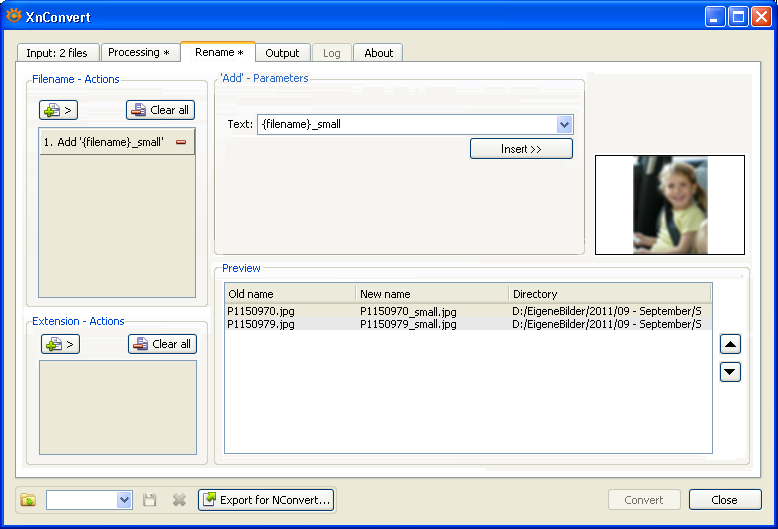Viewport: 778px width, 529px height.
Task: Open the load script folder icon
Action: 28,500
